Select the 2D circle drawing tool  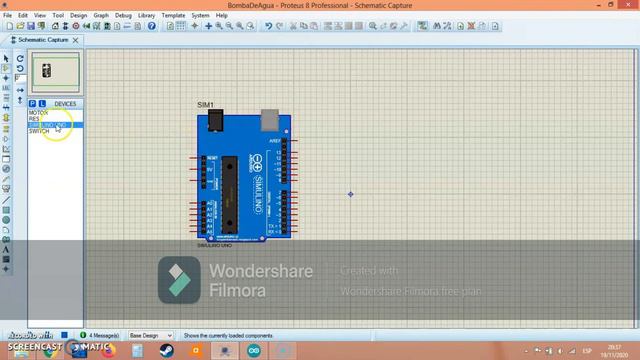(x=6, y=220)
